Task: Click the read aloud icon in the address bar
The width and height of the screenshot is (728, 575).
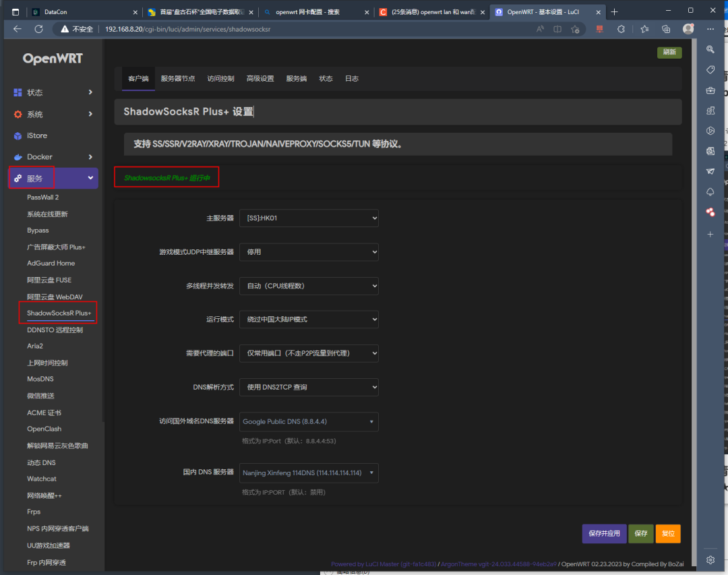Action: 540,29
